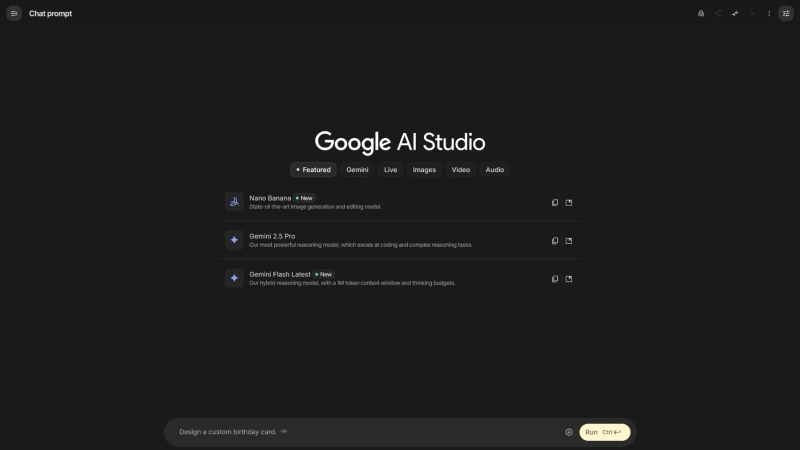Open Nano Banana details in new window
The height and width of the screenshot is (450, 800).
569,202
